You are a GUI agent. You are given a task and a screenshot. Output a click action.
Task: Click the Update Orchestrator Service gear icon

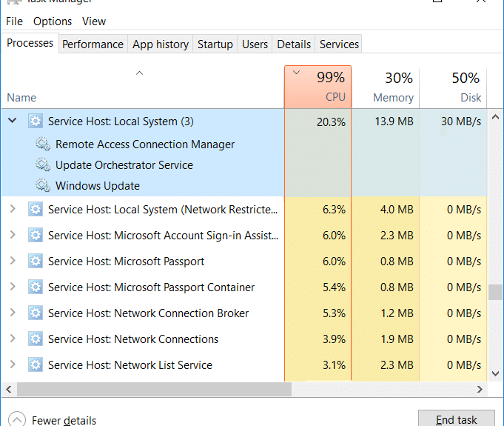click(x=43, y=165)
